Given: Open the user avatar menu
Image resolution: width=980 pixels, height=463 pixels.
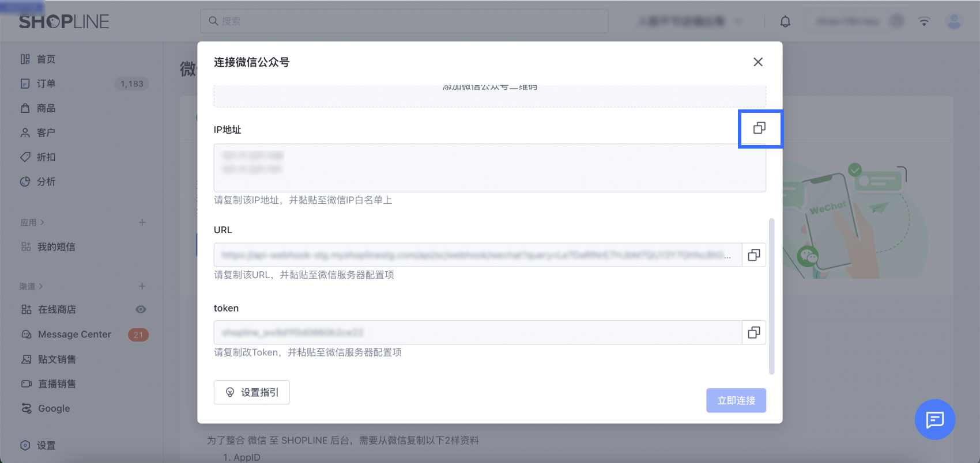Looking at the screenshot, I should click(955, 22).
